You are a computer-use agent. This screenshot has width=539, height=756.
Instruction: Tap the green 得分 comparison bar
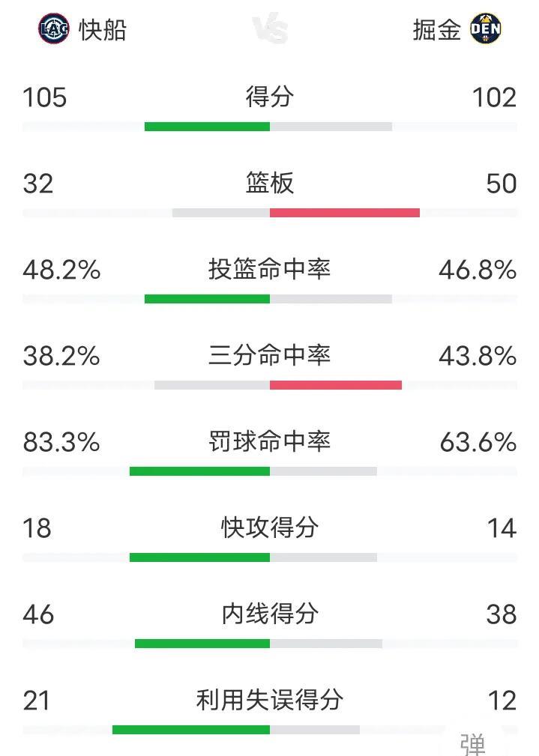coord(207,127)
